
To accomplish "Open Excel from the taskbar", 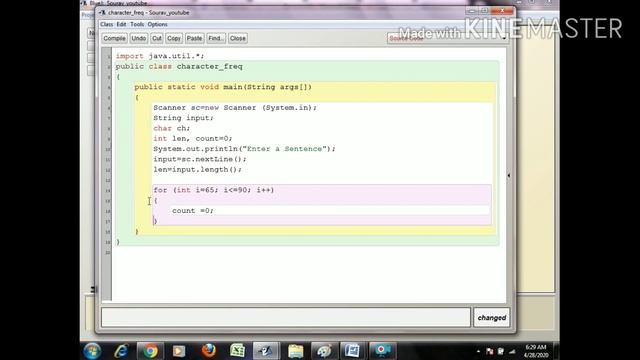I will coord(237,351).
